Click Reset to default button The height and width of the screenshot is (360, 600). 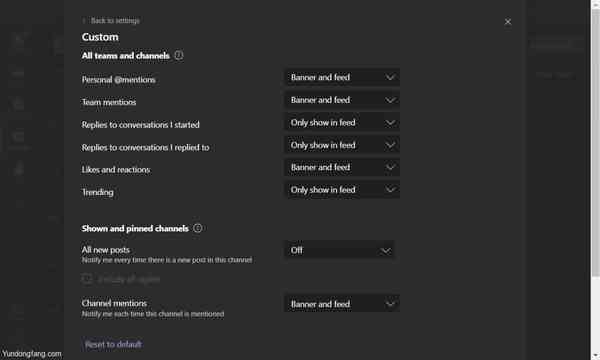click(x=113, y=344)
